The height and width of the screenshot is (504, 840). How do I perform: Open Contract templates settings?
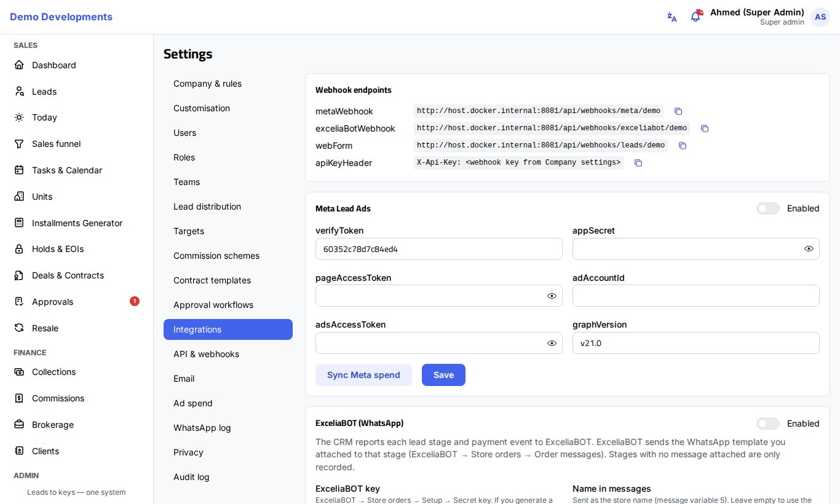(x=228, y=280)
